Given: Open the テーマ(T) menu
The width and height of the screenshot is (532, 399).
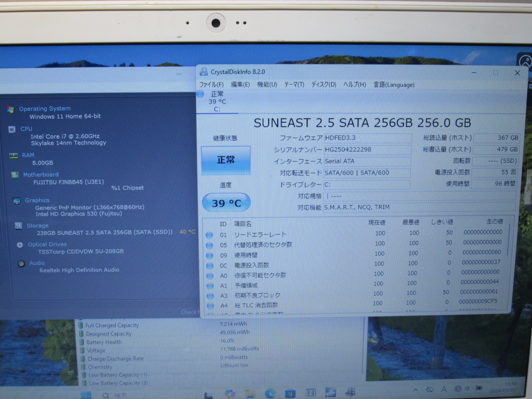Looking at the screenshot, I should [x=294, y=85].
